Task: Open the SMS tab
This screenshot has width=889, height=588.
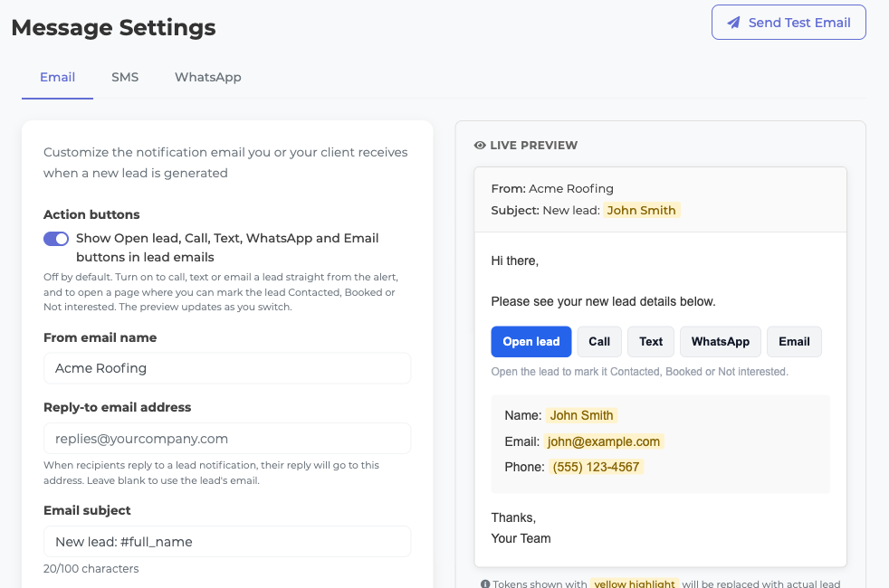Action: (125, 77)
